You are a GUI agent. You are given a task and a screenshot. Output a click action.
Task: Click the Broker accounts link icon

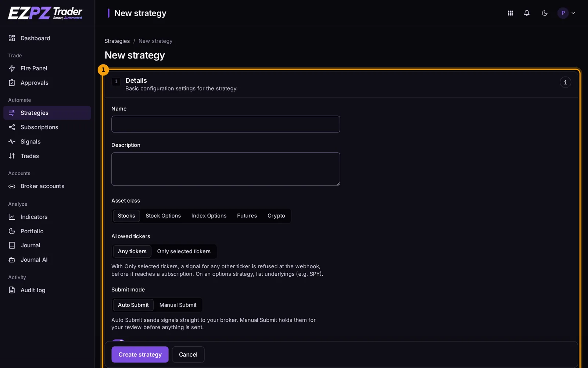[12, 186]
